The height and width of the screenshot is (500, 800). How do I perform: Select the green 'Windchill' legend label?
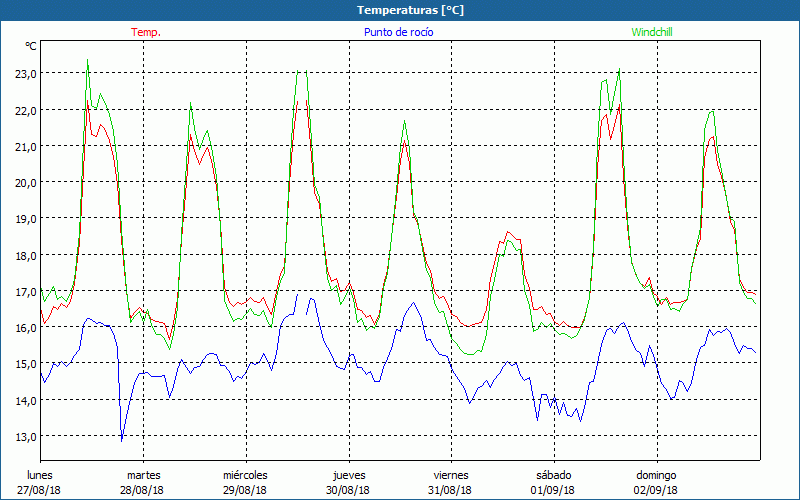pos(652,32)
